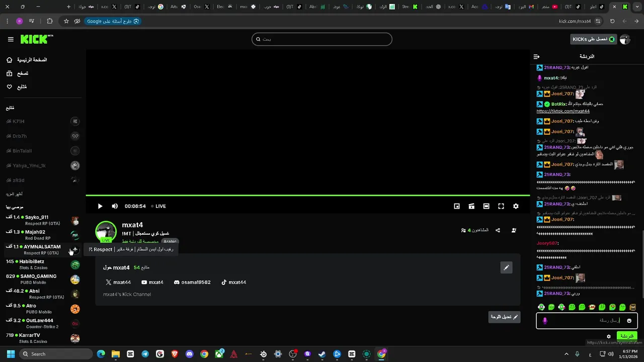
Task: Open the Discord link osama19582
Action: 192,283
